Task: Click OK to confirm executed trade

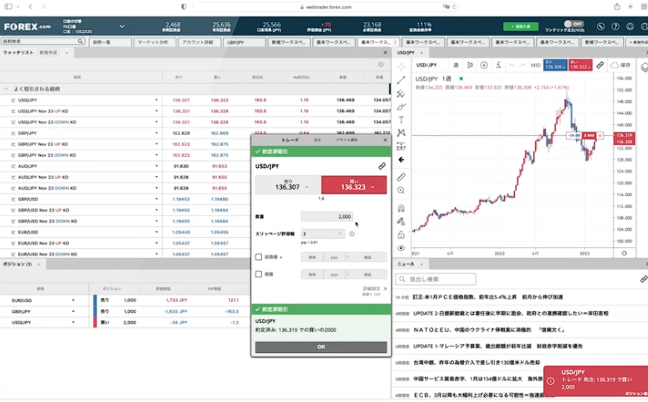Action: tap(321, 347)
